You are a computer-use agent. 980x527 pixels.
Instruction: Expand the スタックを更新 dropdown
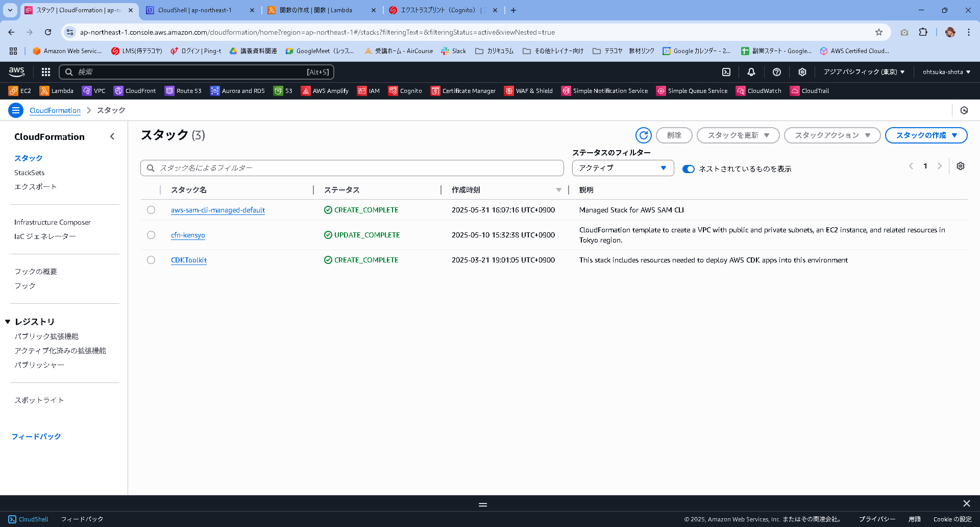tap(738, 135)
